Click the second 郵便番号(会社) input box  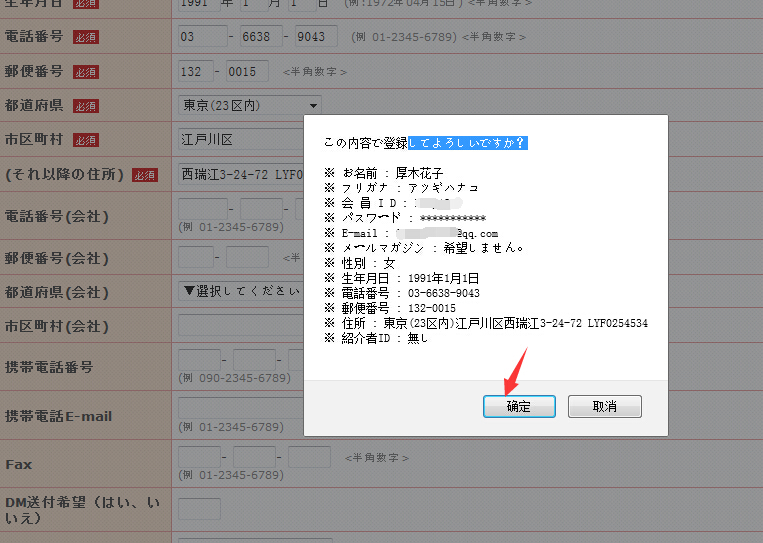247,256
